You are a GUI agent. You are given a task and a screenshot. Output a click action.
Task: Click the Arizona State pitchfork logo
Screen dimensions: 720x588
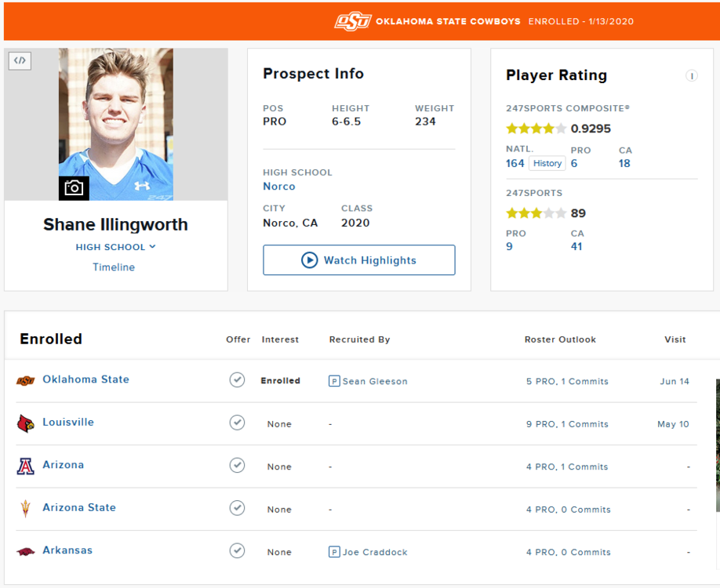point(26,509)
